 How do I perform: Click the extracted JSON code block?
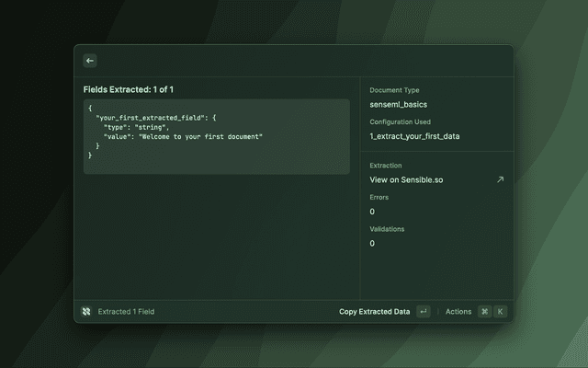216,136
